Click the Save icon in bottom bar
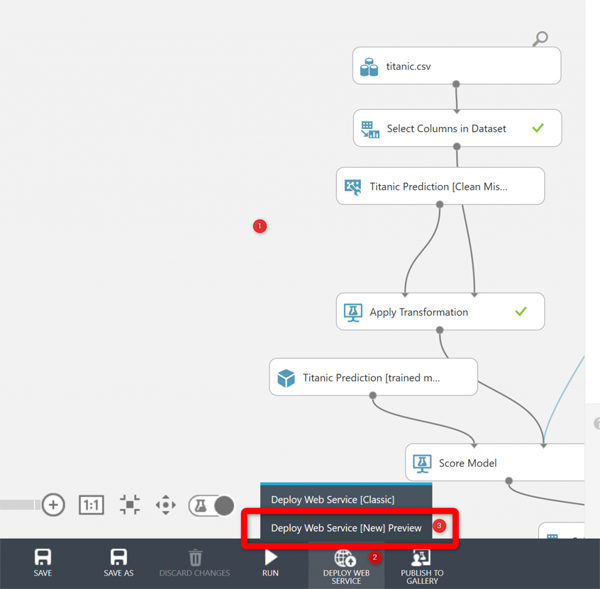600x589 pixels. 42,557
